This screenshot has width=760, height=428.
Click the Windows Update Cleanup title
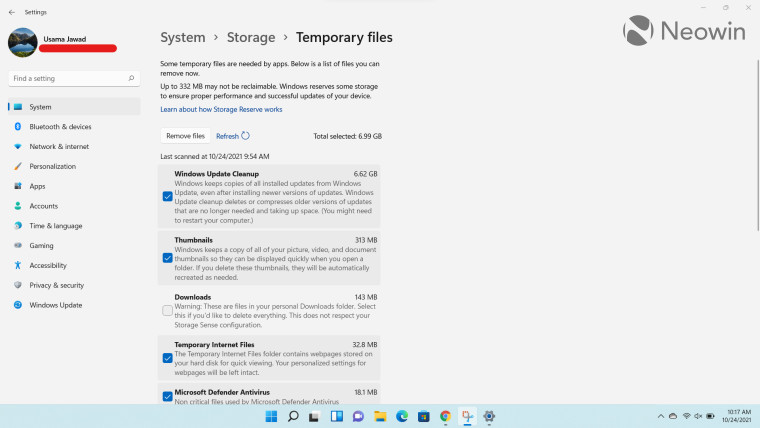217,174
